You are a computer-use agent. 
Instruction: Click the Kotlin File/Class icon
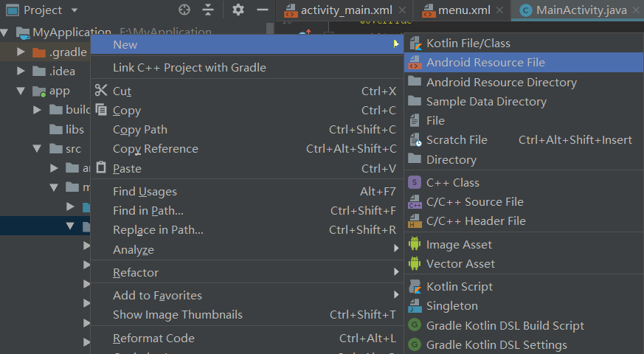pyautogui.click(x=415, y=43)
